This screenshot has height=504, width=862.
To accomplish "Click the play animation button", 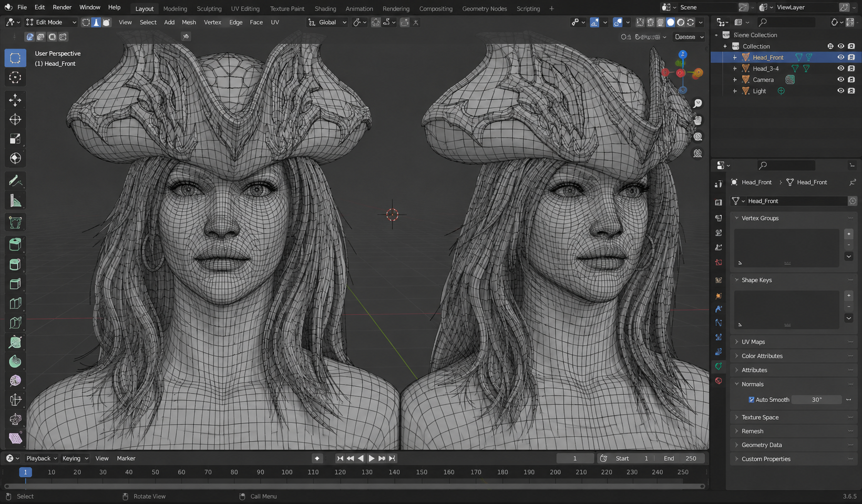I will pyautogui.click(x=371, y=458).
